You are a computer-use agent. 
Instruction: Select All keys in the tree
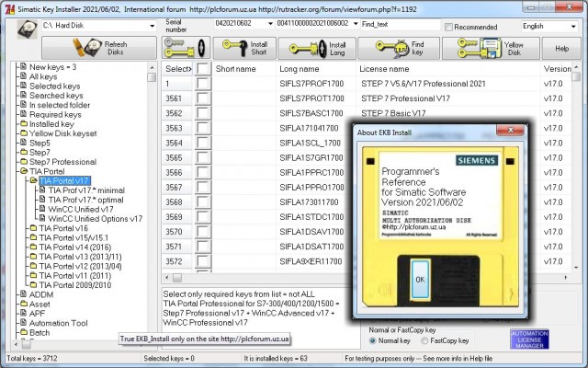[x=43, y=76]
